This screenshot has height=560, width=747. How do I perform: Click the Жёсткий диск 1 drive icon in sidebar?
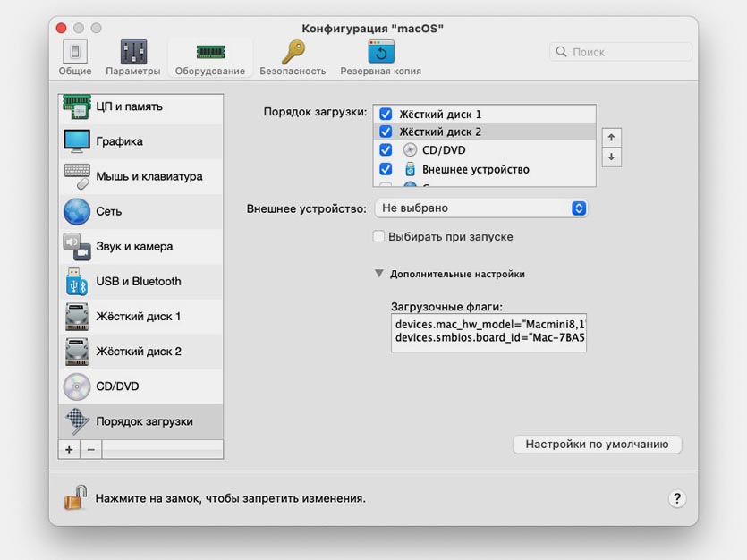click(x=77, y=316)
